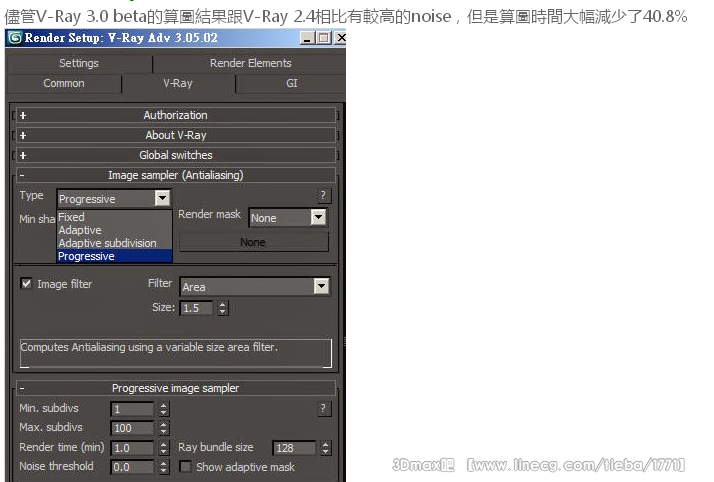Toggle the Image filter checkbox
The height and width of the screenshot is (482, 714).
26,284
